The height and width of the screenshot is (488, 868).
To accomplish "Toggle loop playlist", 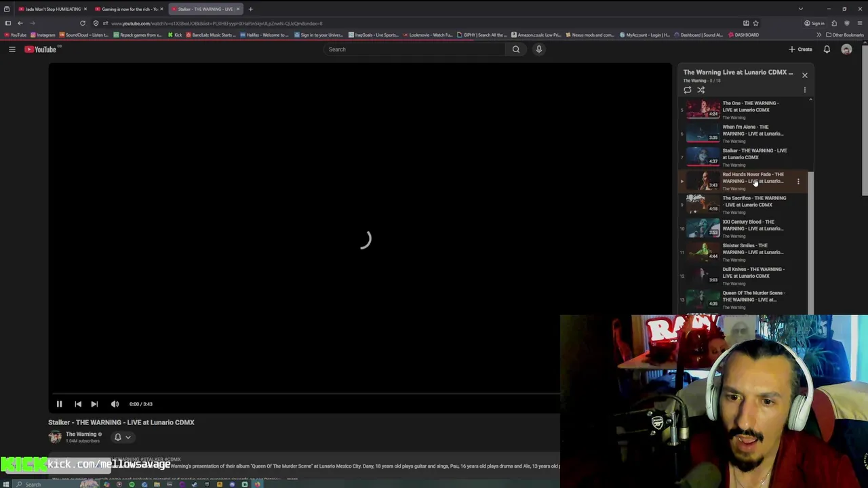I will [688, 89].
